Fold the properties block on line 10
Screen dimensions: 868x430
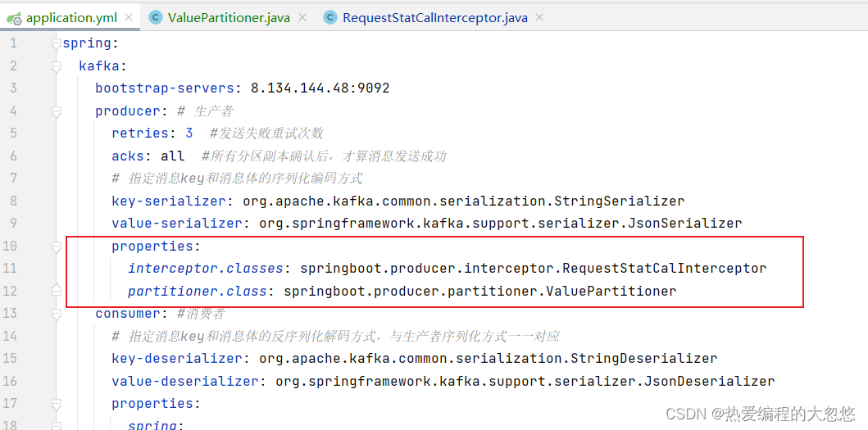[x=56, y=247]
